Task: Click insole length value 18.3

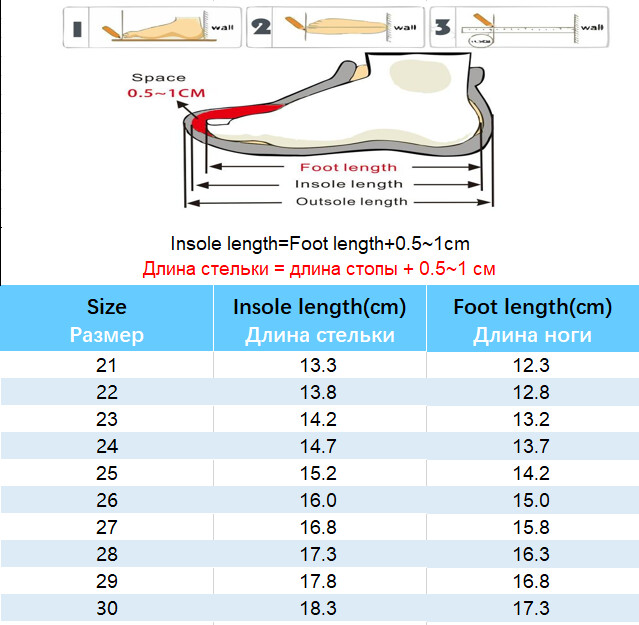Action: [319, 607]
